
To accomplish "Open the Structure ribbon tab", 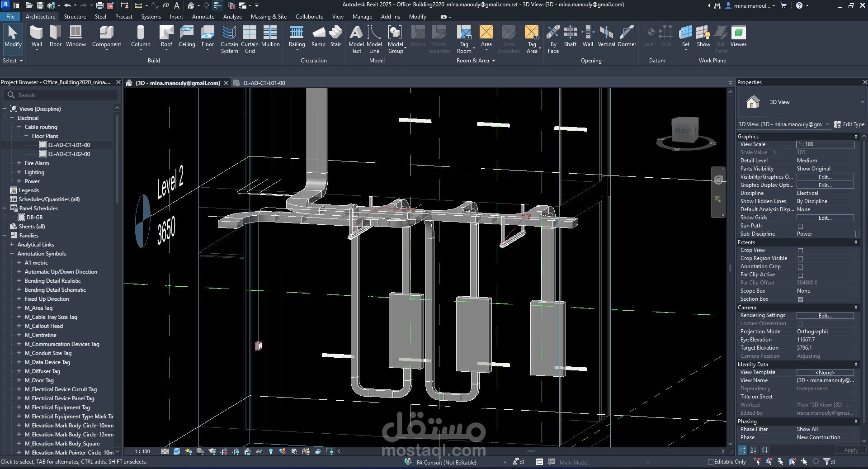I will point(75,16).
